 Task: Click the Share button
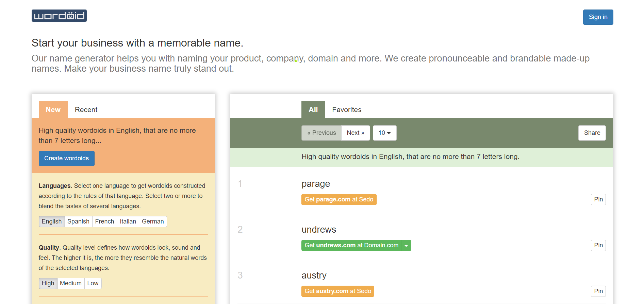point(592,133)
